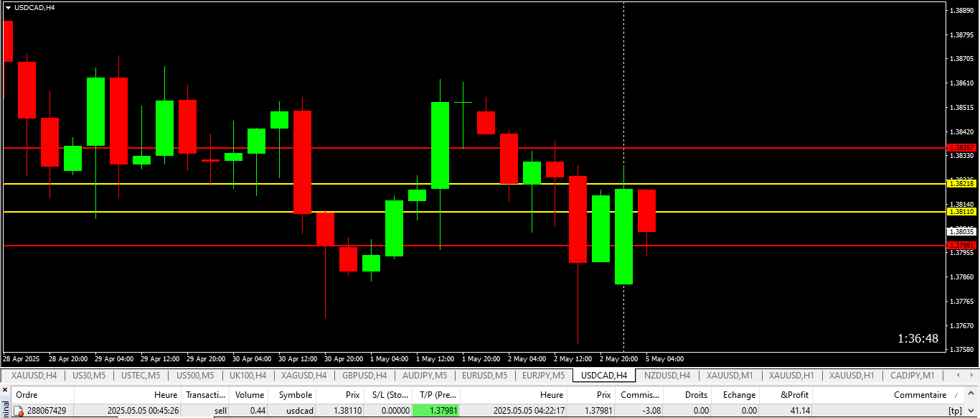Click the 1 May 12:00 time axis label
This screenshot has height=418, width=980.
pyautogui.click(x=435, y=358)
